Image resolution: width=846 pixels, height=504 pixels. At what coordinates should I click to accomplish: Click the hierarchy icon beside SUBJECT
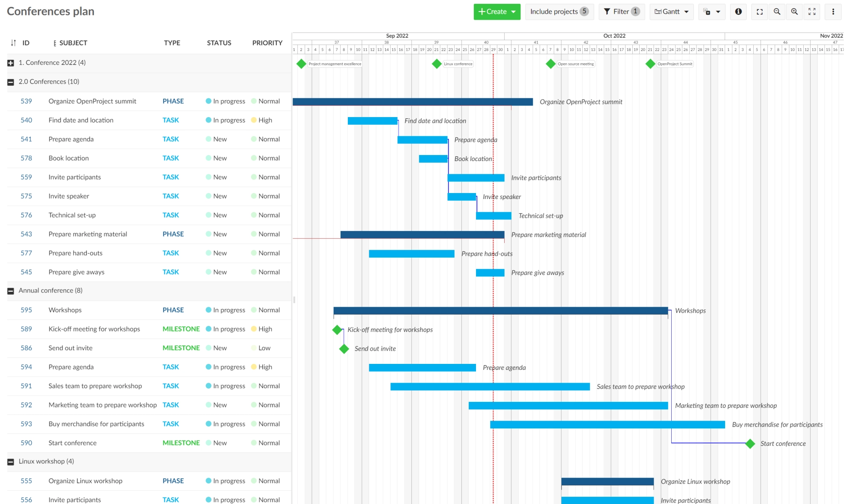click(54, 43)
